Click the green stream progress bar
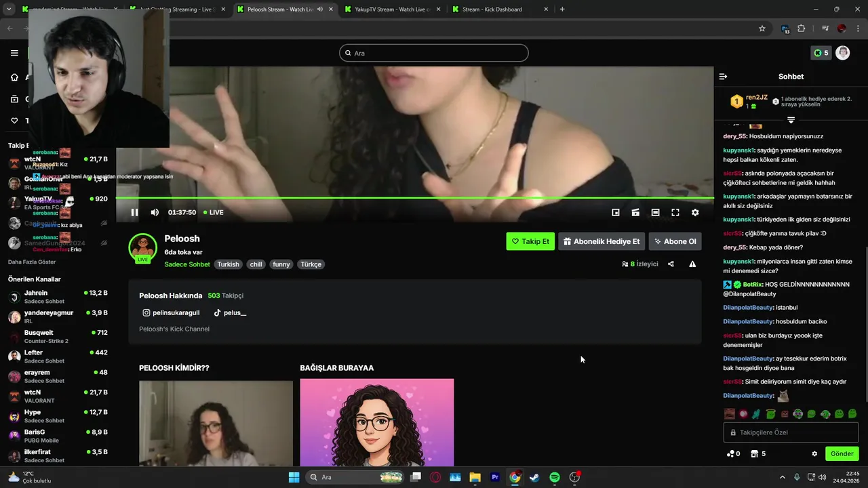The width and height of the screenshot is (868, 488). (414, 198)
